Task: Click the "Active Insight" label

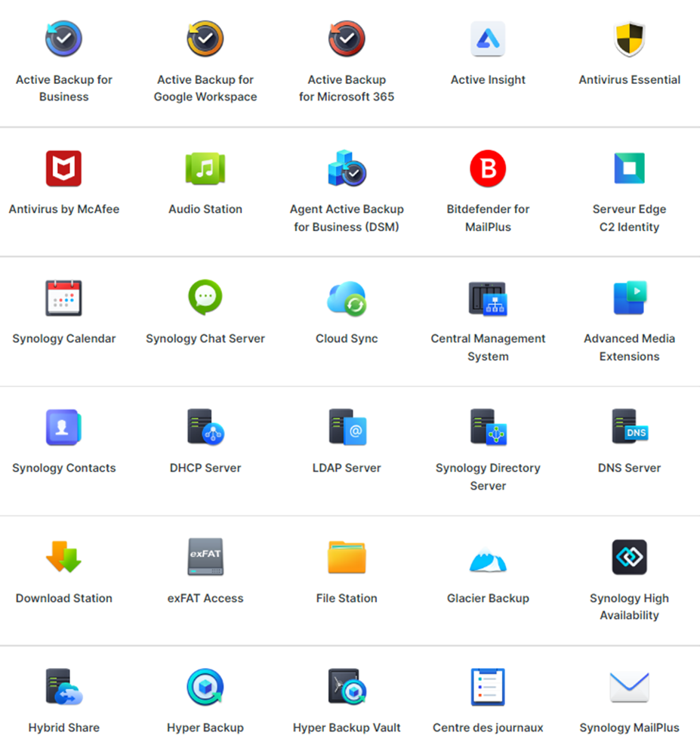Action: 488,80
